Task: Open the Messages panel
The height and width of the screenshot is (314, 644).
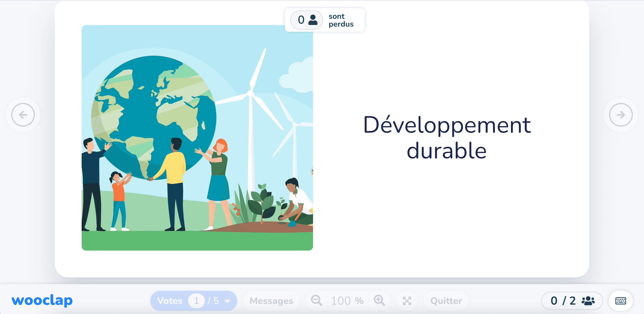Action: click(271, 301)
